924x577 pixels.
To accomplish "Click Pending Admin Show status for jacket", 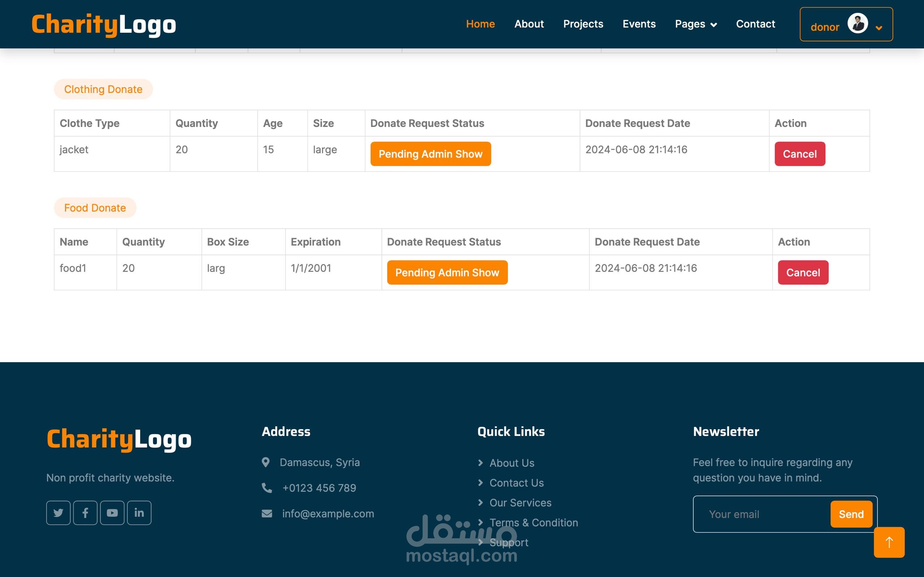I will tap(430, 154).
